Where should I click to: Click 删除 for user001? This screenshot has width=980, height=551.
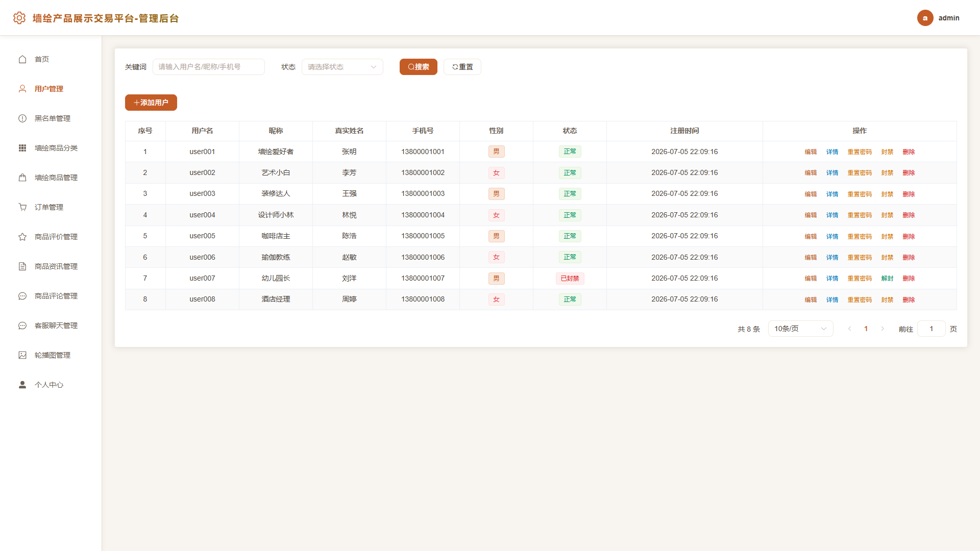909,152
